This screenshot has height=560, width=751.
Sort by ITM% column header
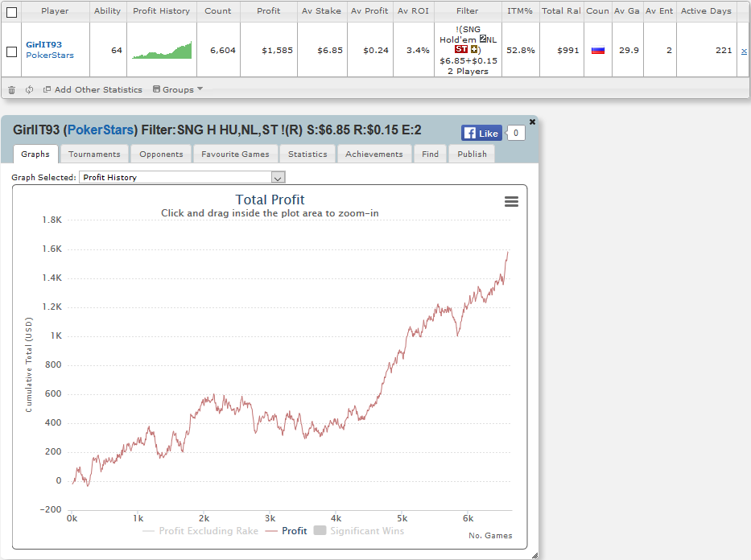(x=520, y=11)
